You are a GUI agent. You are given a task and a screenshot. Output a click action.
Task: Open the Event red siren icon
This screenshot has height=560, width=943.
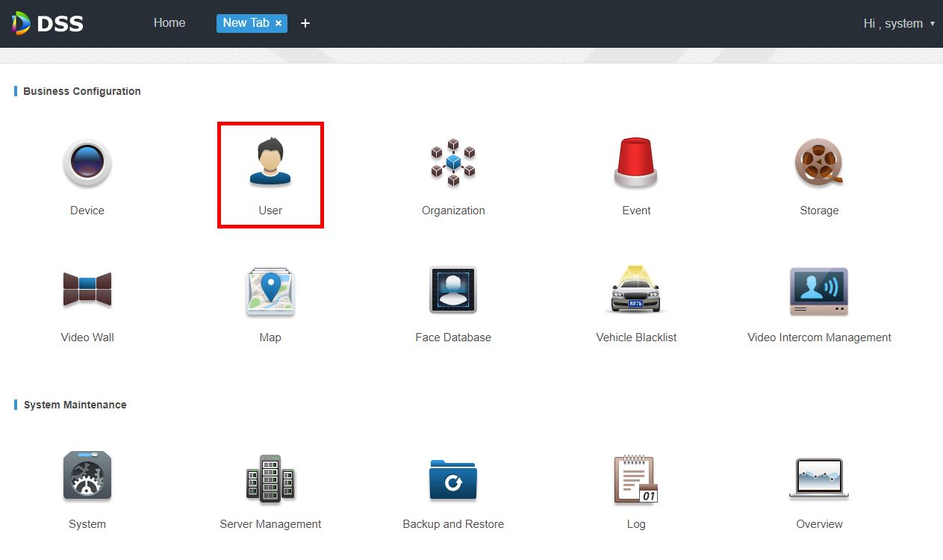click(x=636, y=161)
